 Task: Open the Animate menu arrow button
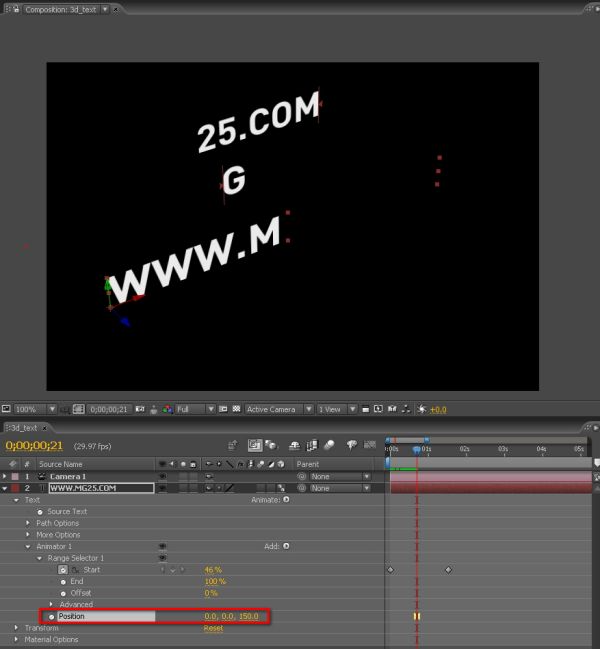tap(286, 500)
